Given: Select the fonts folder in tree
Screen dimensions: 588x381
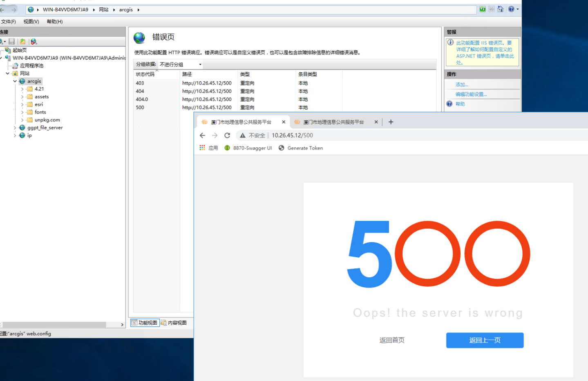Looking at the screenshot, I should (x=40, y=112).
